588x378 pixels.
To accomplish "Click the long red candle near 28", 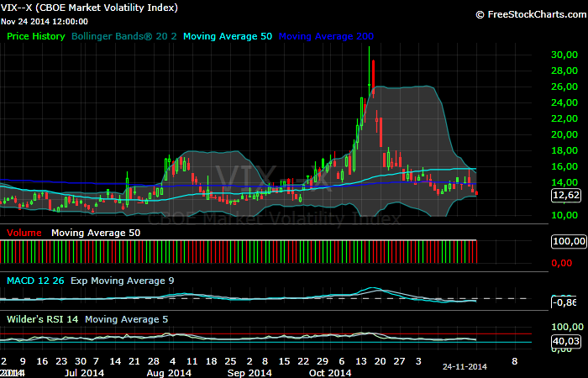I will tap(373, 77).
